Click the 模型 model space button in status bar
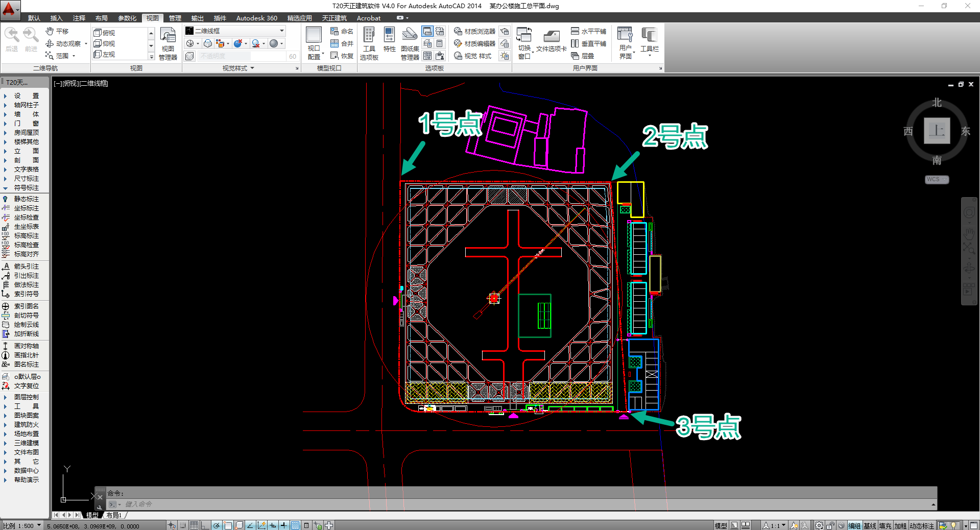The height and width of the screenshot is (530, 980). click(x=721, y=526)
